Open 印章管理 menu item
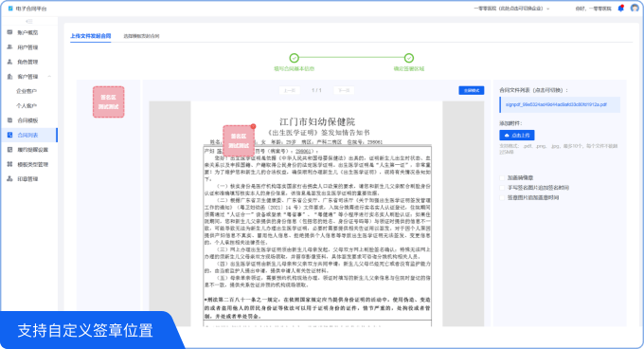644x349 pixels. (28, 179)
